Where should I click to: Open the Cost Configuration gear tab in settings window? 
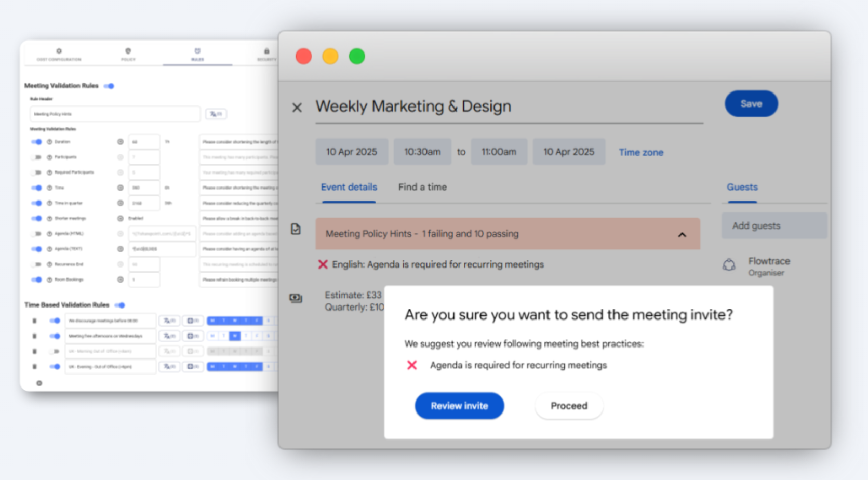click(x=59, y=54)
